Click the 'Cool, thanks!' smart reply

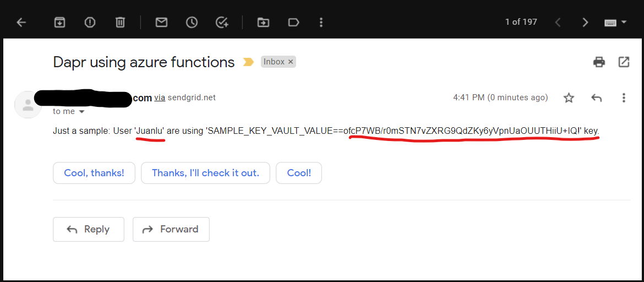coord(94,173)
